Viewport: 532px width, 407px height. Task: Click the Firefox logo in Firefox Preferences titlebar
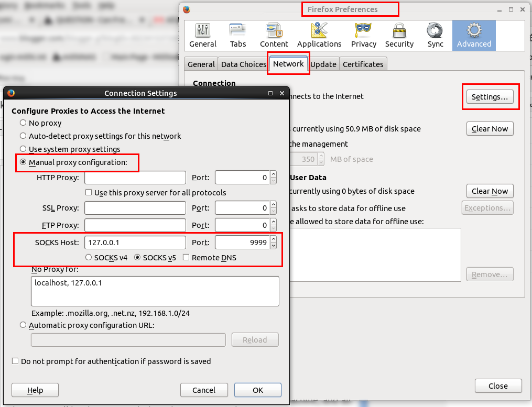(x=187, y=9)
